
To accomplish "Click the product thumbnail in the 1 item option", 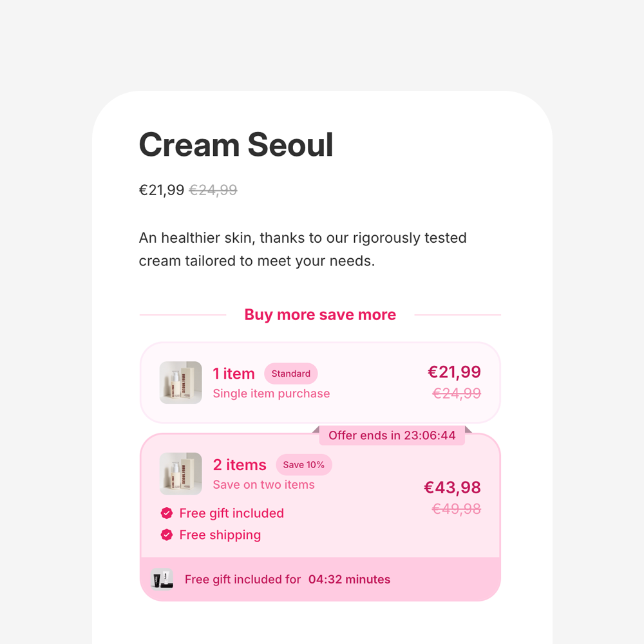I will (x=181, y=383).
